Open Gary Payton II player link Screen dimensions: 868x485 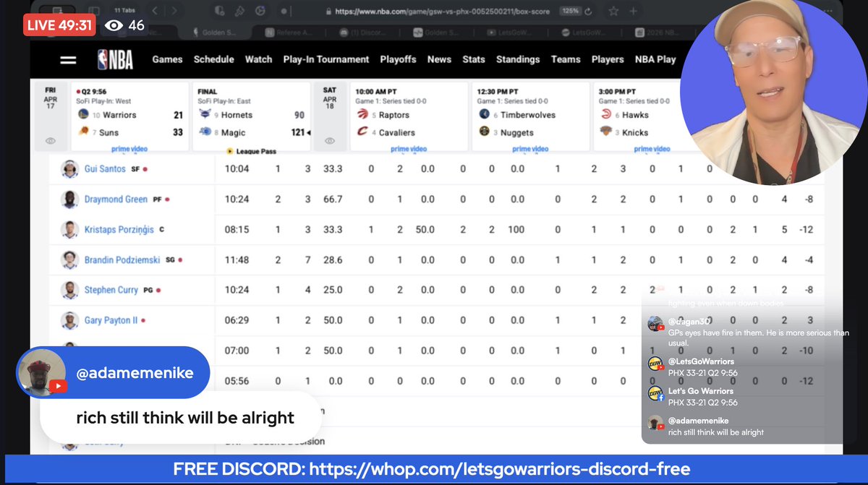tap(111, 320)
